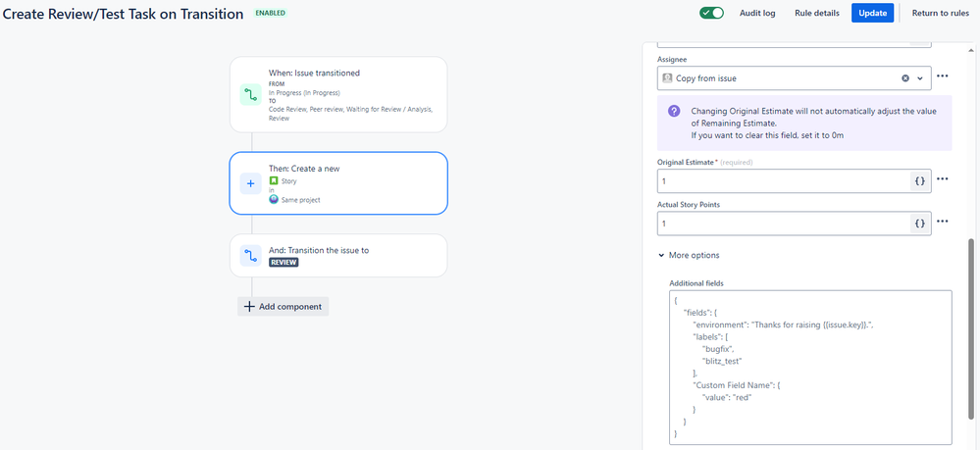The image size is (980, 450).
Task: Click the blue transition action icon
Action: 250,255
